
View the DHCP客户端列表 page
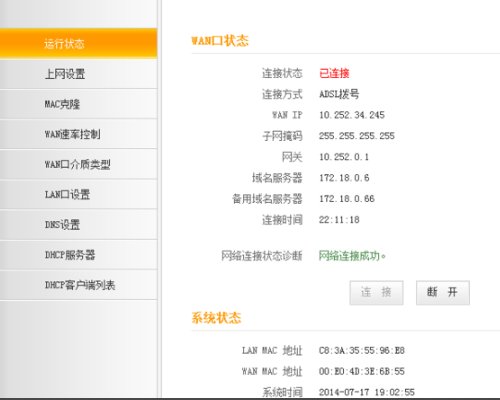tap(78, 285)
